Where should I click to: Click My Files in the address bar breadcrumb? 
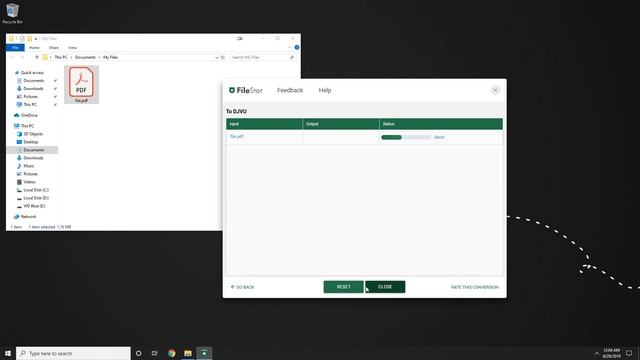(x=110, y=57)
